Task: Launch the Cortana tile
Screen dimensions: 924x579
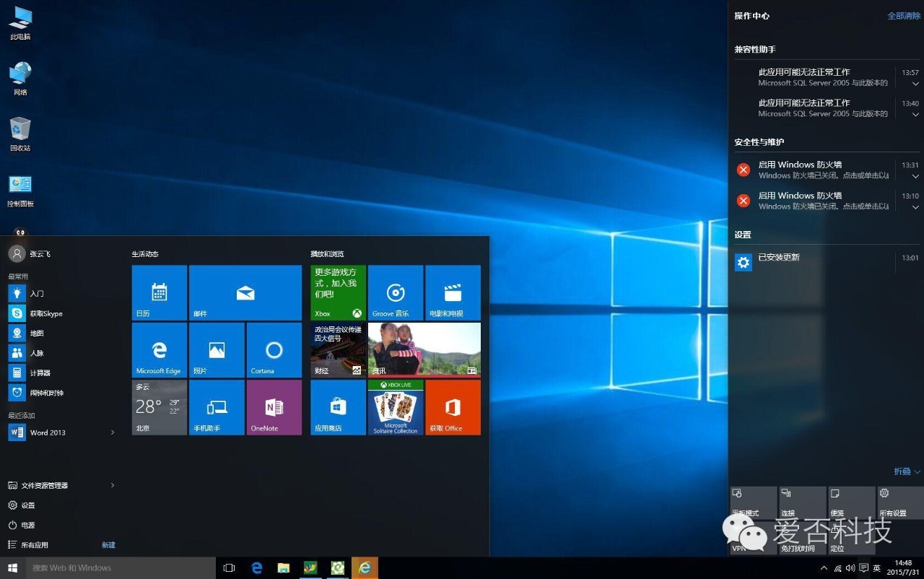Action: (274, 350)
